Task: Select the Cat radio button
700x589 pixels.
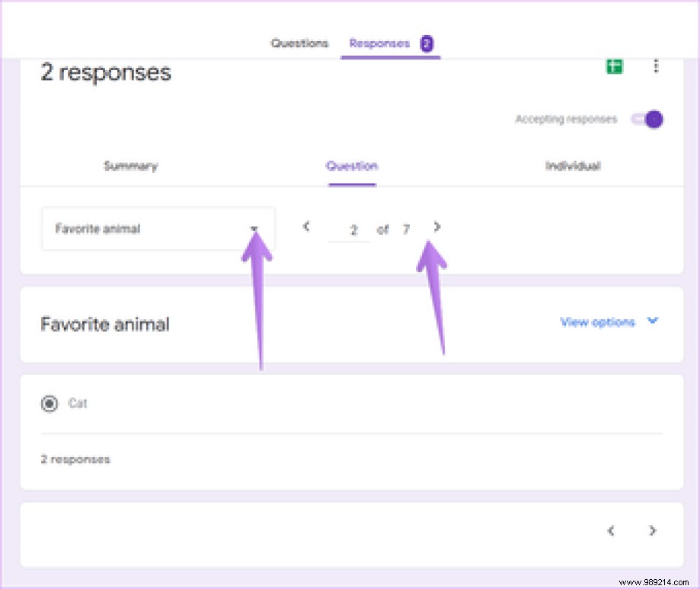Action: 47,403
